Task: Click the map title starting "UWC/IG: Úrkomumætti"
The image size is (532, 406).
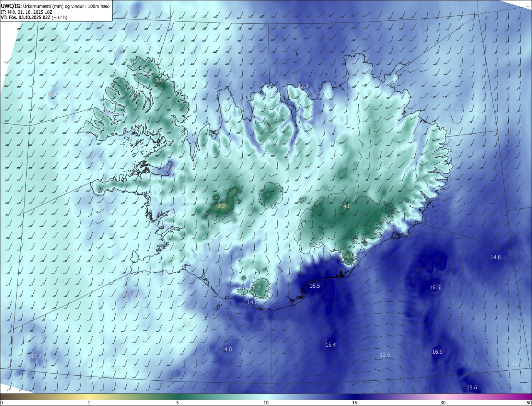Action: coord(55,6)
